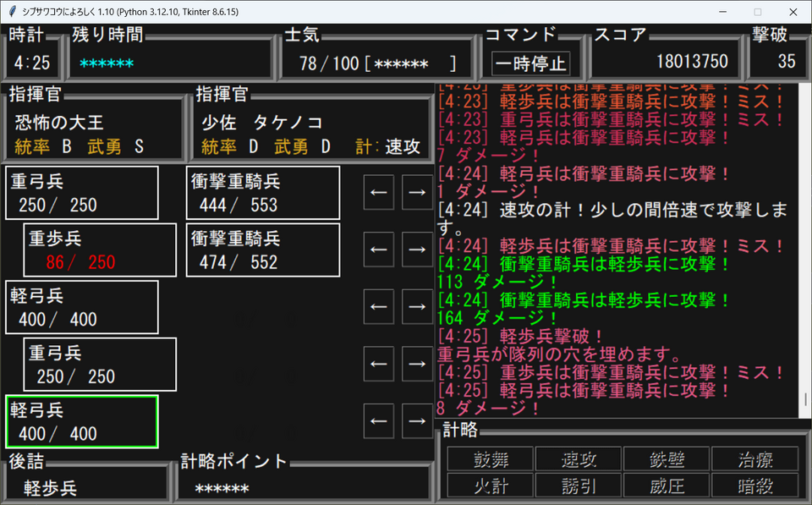
Task: Click the left arrow in the third unit row
Action: coord(379,306)
